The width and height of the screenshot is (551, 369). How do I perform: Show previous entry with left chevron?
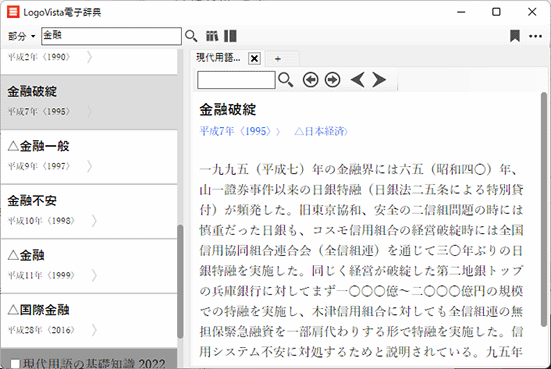358,80
